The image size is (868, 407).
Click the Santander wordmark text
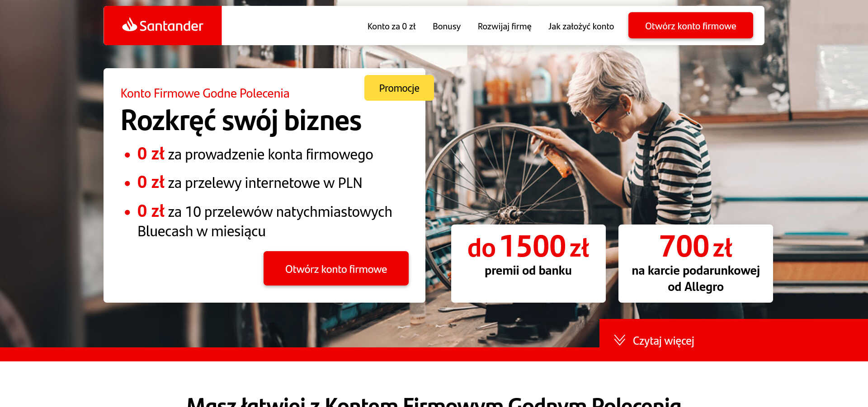[x=171, y=26]
